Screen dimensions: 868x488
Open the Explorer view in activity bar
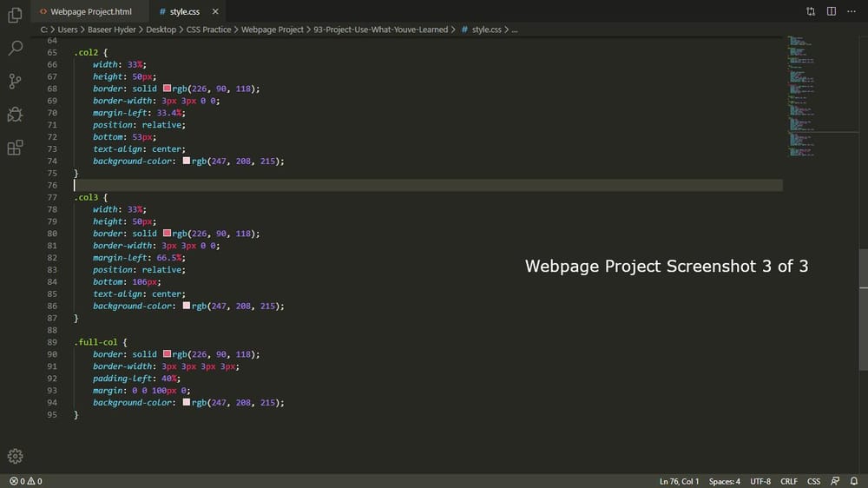pyautogui.click(x=15, y=15)
